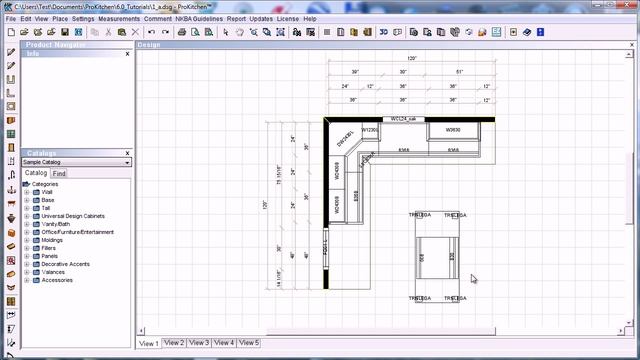Screen dimensions: 640x360
Task: Close the Catalogs panel
Action: 127,153
